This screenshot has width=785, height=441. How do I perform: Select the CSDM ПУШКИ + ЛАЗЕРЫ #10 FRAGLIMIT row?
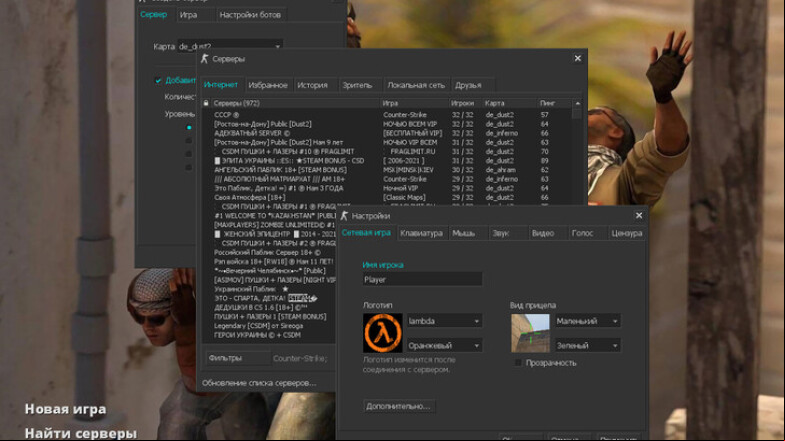coord(387,151)
